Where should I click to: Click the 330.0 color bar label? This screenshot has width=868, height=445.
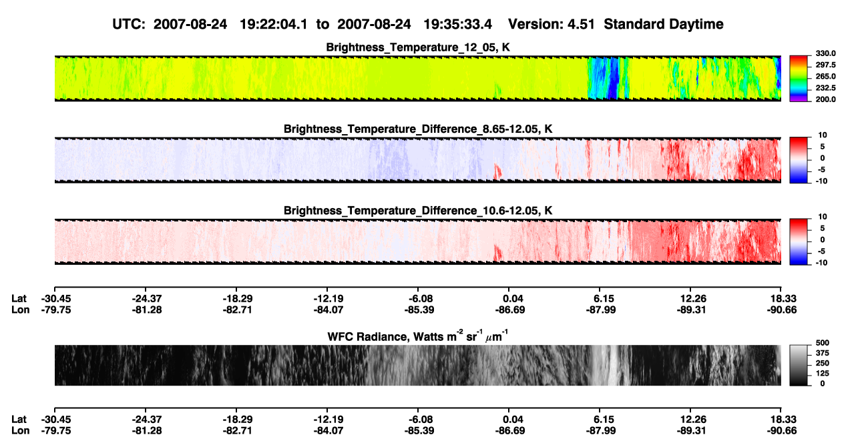[x=825, y=54]
